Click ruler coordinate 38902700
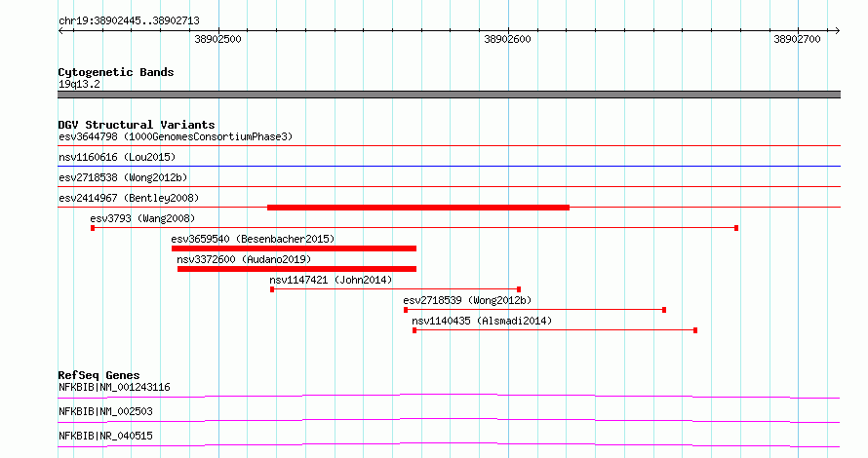This screenshot has width=868, height=458. 797,39
